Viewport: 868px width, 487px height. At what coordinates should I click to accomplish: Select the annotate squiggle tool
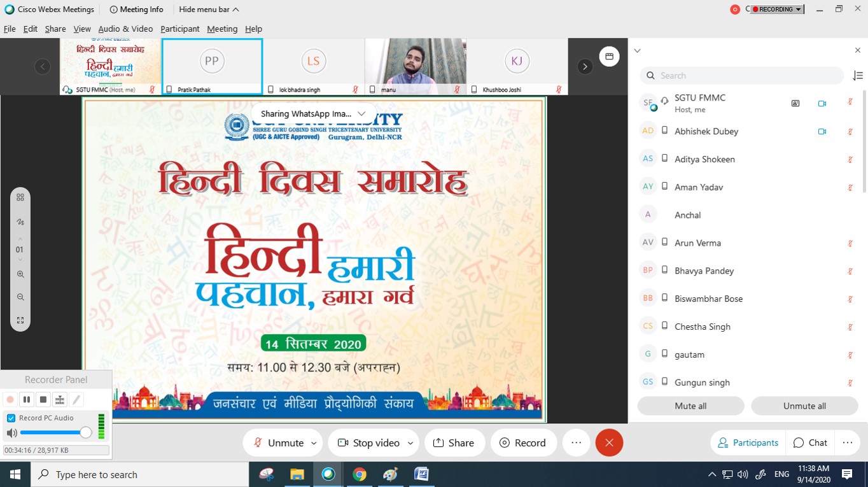[x=20, y=222]
